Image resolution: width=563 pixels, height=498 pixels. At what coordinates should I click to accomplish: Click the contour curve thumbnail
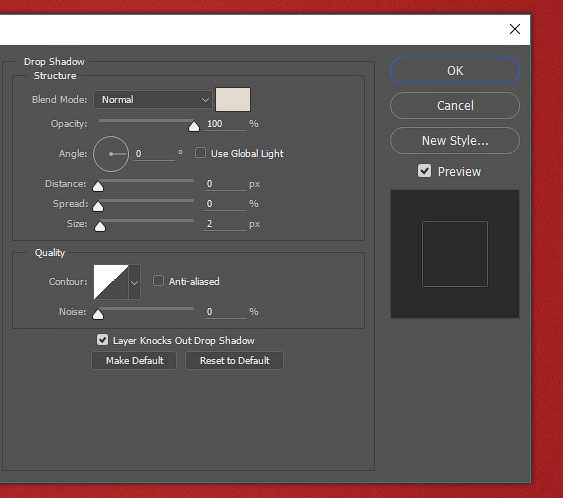[x=111, y=282]
